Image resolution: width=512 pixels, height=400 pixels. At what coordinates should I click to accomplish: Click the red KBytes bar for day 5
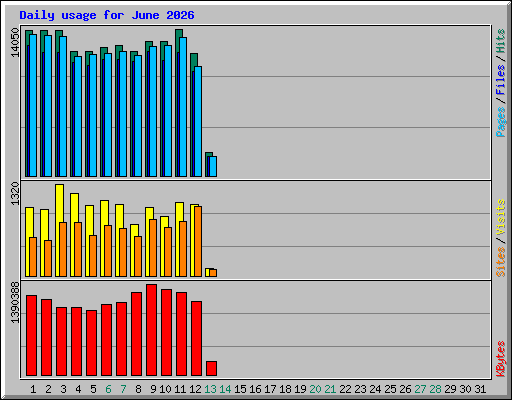[91, 343]
